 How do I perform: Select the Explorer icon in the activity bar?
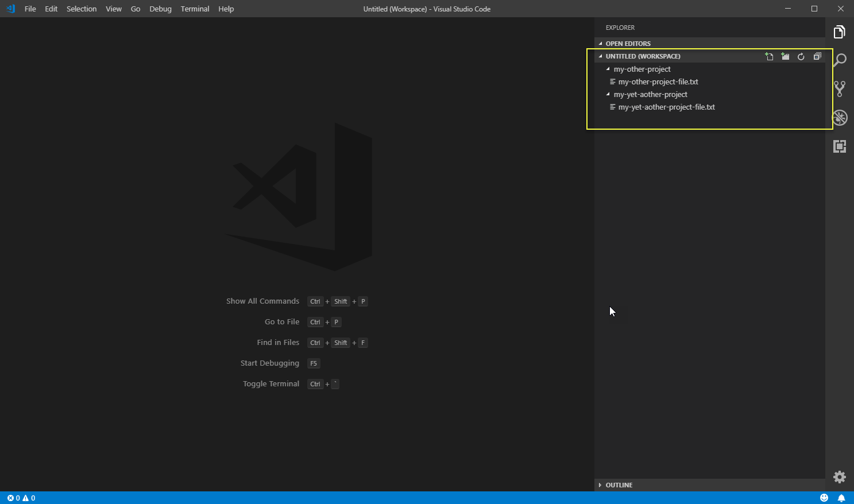pos(839,32)
